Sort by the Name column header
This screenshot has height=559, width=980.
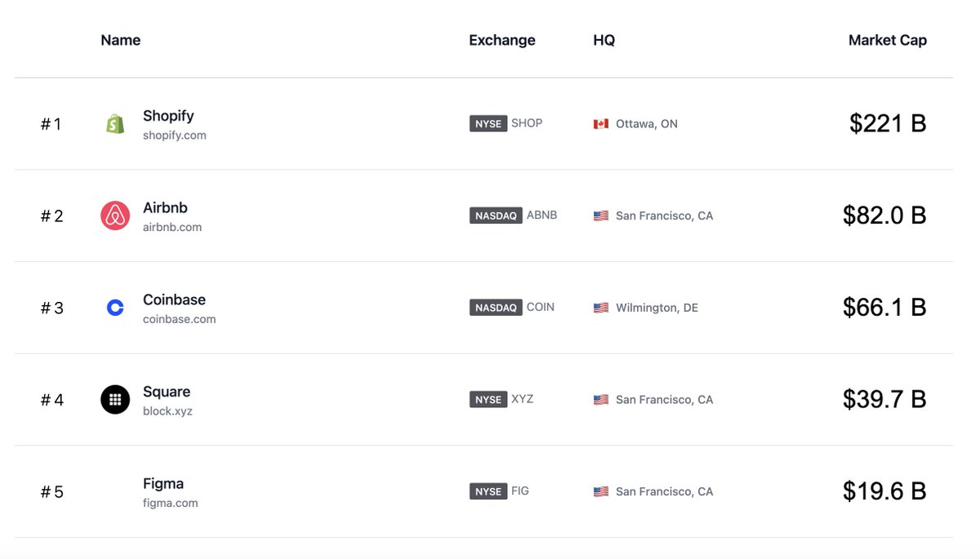121,40
